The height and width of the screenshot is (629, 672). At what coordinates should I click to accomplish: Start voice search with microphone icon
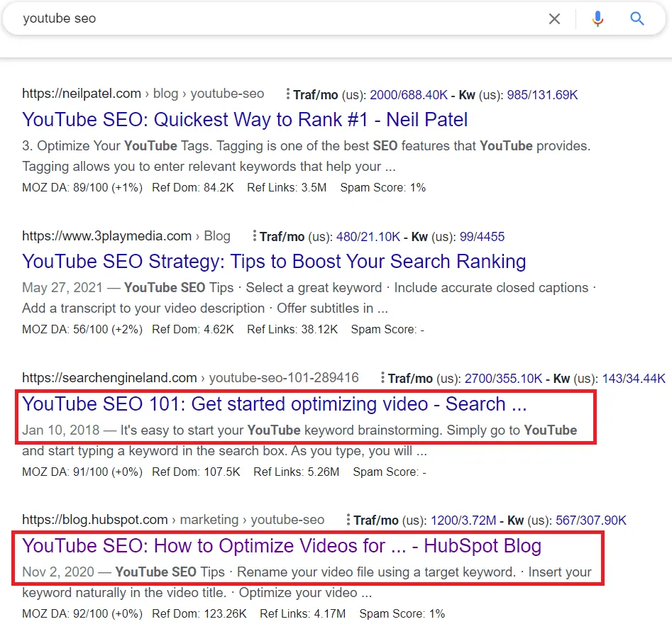click(597, 19)
